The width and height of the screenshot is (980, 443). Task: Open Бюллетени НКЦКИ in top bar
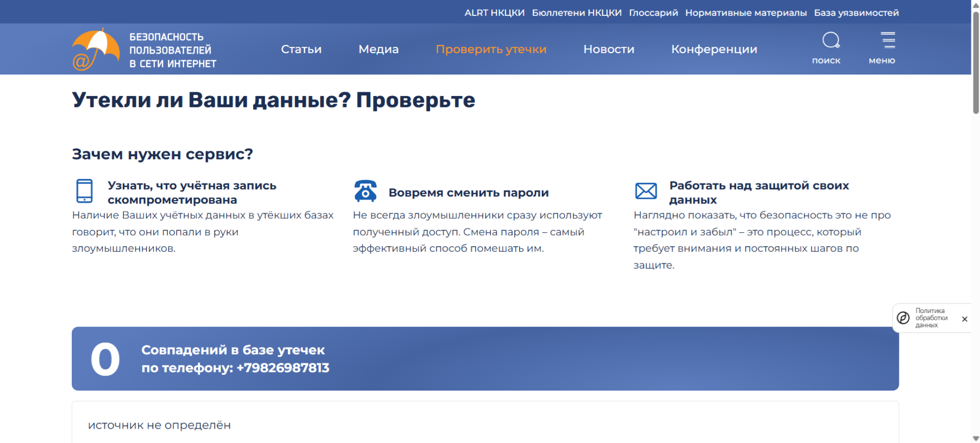(x=576, y=13)
